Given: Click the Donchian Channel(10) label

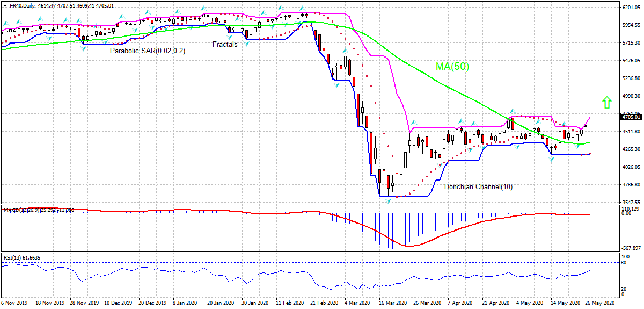Looking at the screenshot, I should tap(478, 187).
